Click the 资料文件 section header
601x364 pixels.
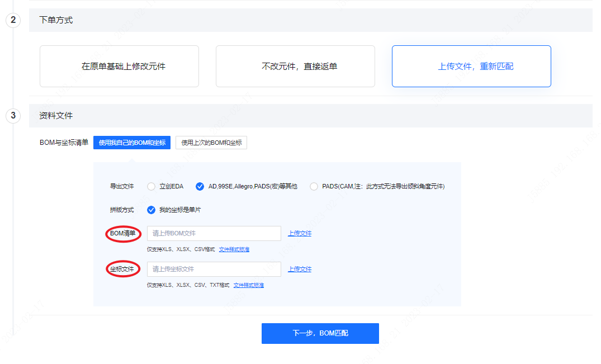tap(56, 116)
